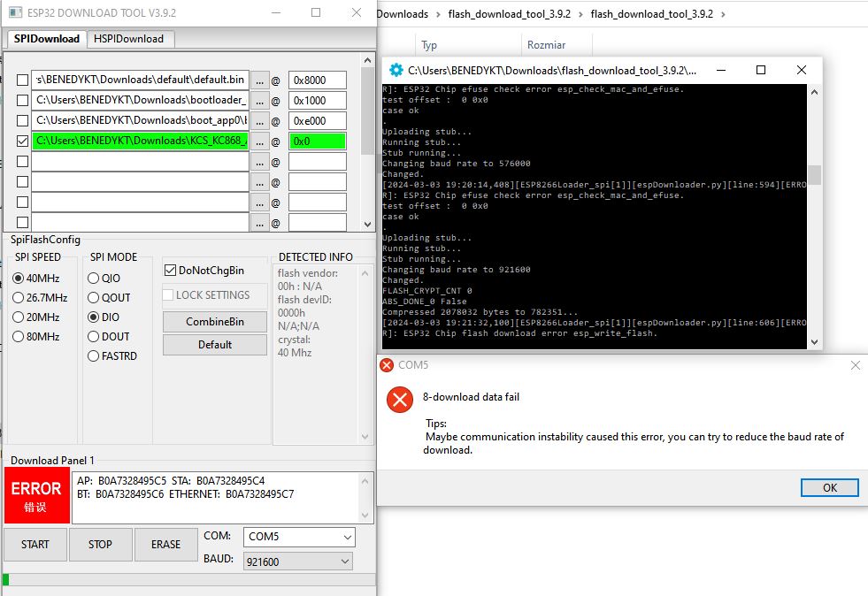
Task: Select QIO SPI mode
Action: pos(94,279)
